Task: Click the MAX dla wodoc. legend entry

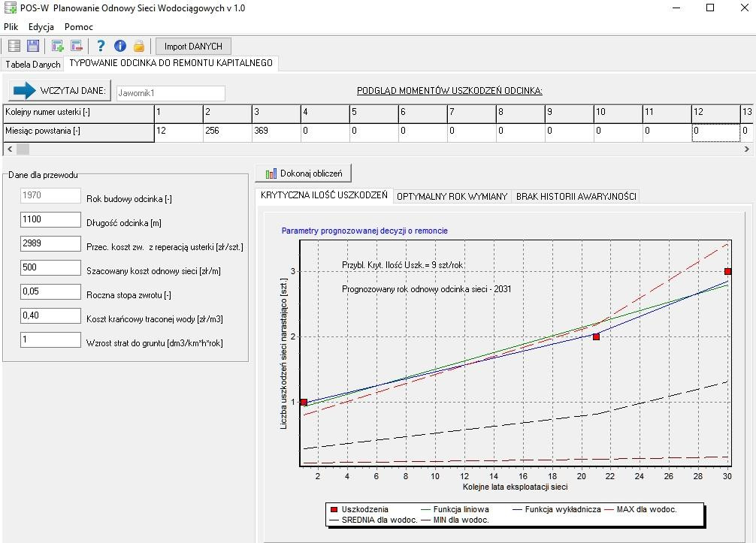Action: coord(641,509)
